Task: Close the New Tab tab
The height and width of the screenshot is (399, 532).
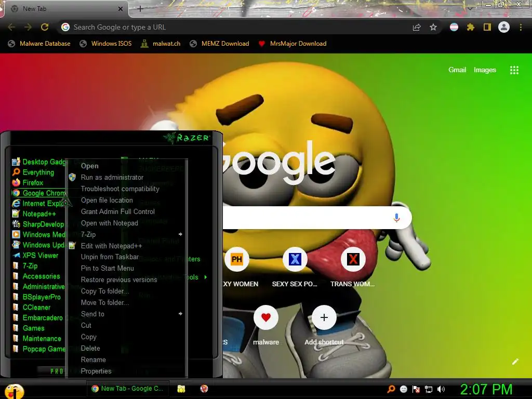Action: (120, 9)
